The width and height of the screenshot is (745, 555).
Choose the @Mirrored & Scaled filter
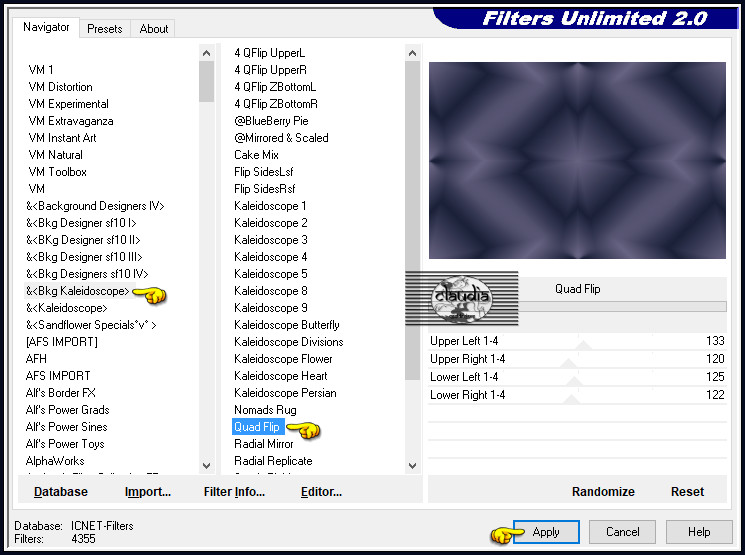click(x=281, y=138)
